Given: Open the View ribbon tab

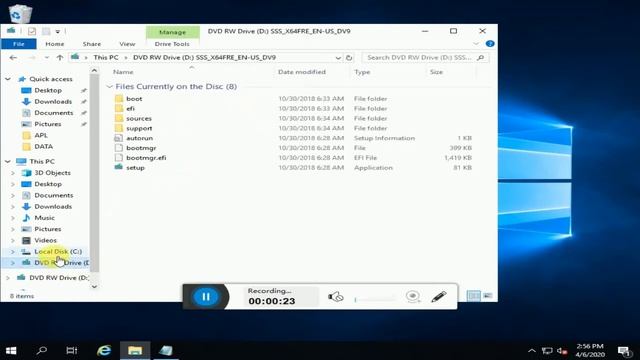Looking at the screenshot, I should 127,44.
